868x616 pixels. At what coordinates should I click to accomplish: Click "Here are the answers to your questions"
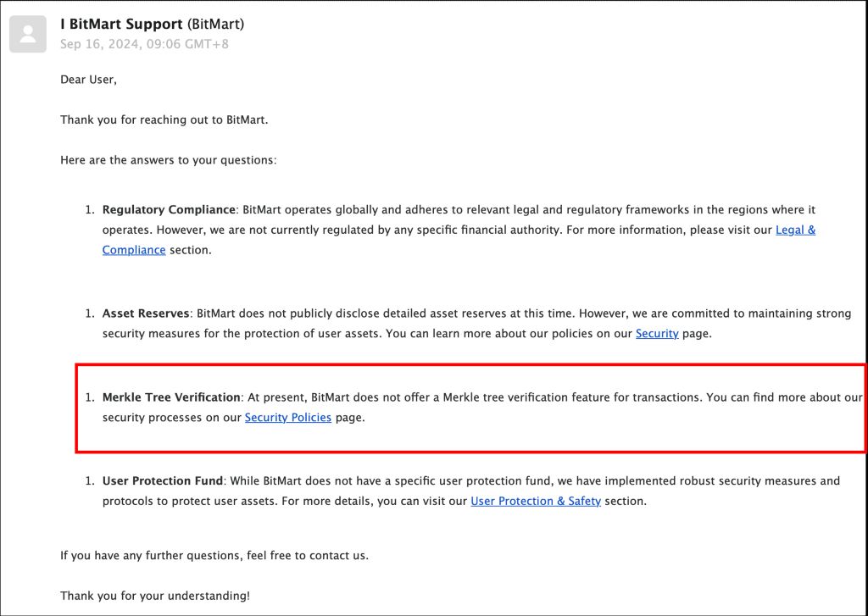[x=168, y=159]
